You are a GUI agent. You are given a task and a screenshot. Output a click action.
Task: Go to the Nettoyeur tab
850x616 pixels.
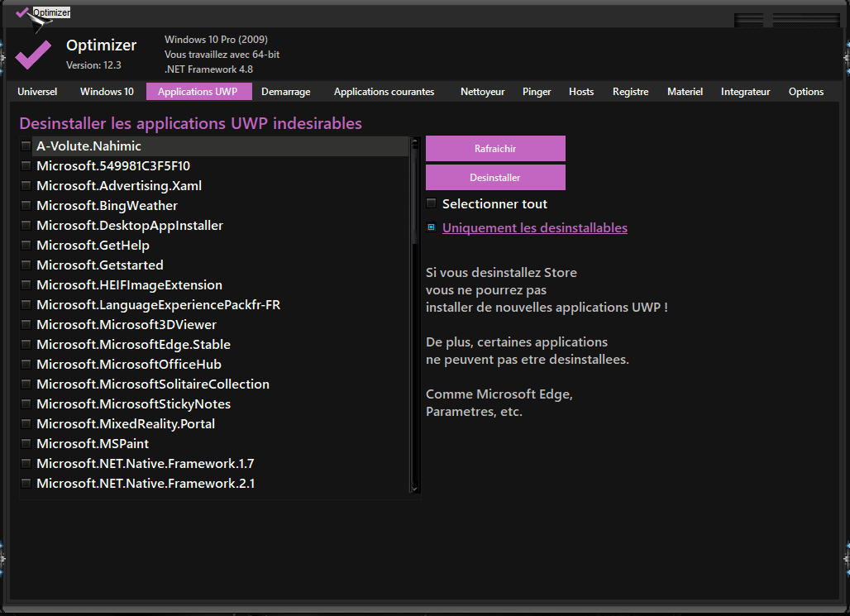click(x=482, y=92)
